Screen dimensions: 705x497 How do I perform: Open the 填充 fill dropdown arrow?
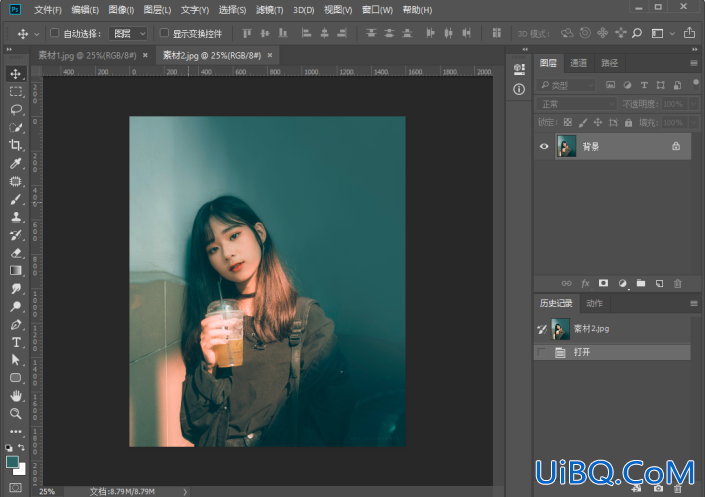pyautogui.click(x=694, y=123)
